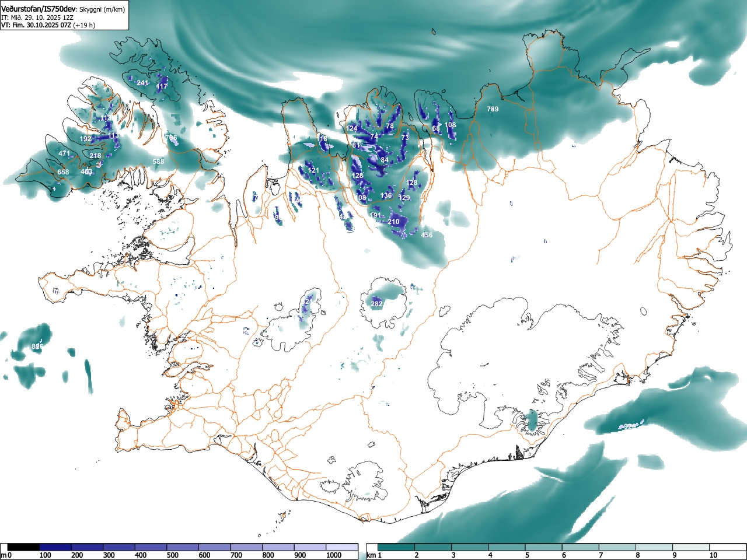Image resolution: width=747 pixels, height=560 pixels.
Task: Click the visibility value 658 on the map
Action: tap(63, 172)
